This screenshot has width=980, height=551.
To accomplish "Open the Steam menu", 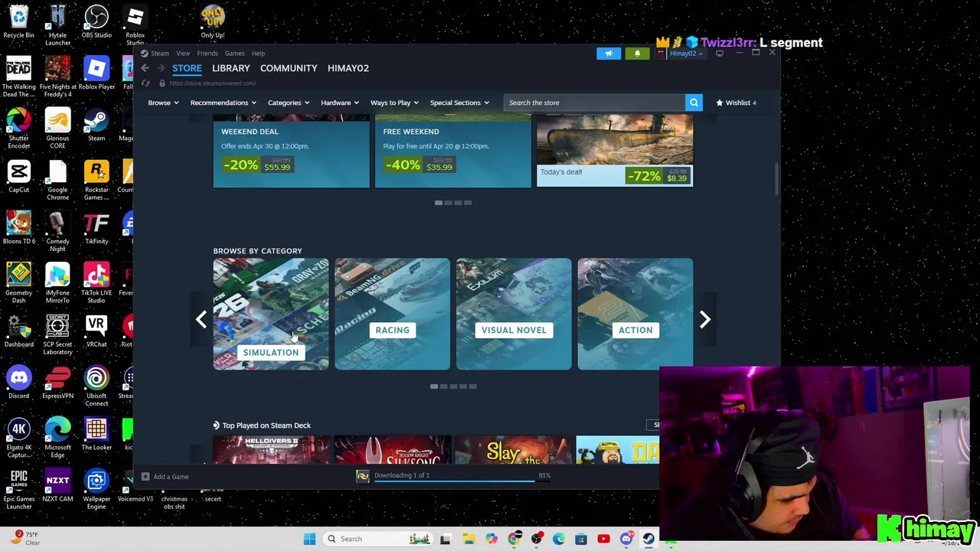I will tap(159, 54).
